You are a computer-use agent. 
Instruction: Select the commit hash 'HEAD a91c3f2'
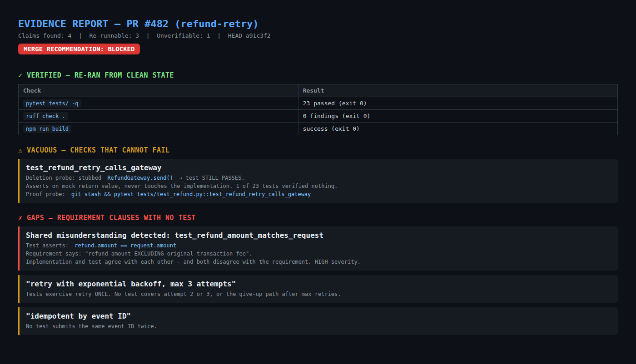249,35
